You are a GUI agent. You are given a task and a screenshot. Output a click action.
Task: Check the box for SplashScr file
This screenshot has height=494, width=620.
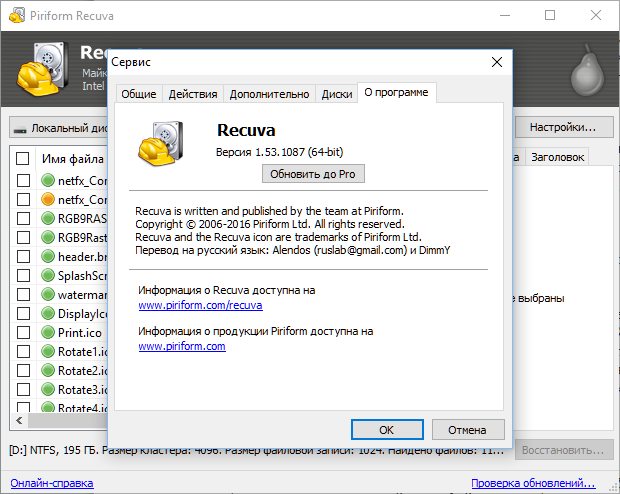[x=23, y=275]
